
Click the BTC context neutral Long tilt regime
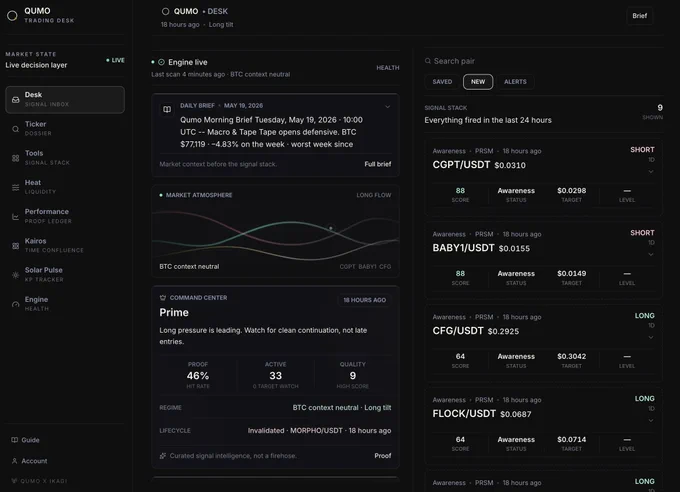point(342,407)
